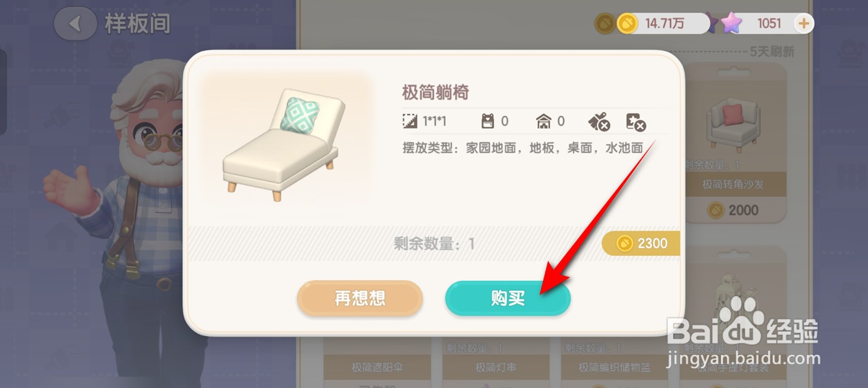Tap the crossed-out dye palette icon
868x388 pixels.
[636, 122]
